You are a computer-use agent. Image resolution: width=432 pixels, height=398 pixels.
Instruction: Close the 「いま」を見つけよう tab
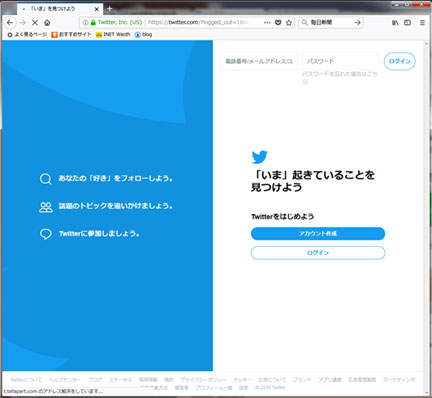click(97, 9)
